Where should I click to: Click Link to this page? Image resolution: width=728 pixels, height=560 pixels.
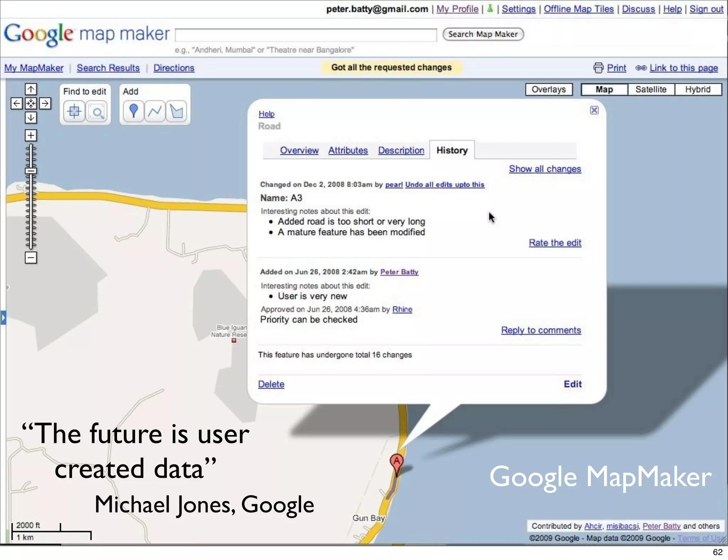coord(684,68)
